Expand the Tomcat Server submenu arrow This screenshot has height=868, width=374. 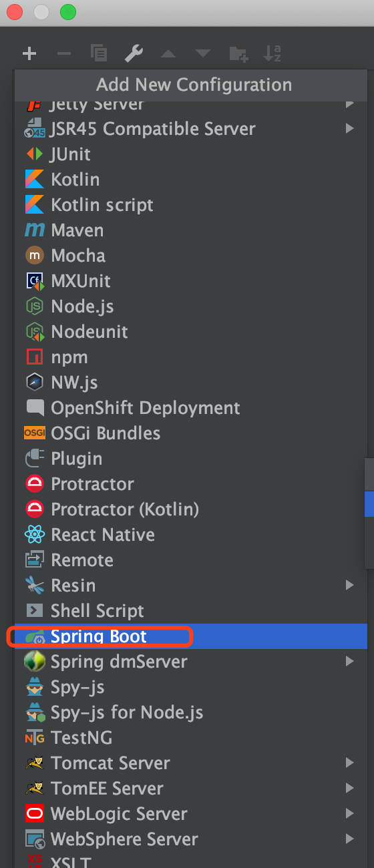350,763
